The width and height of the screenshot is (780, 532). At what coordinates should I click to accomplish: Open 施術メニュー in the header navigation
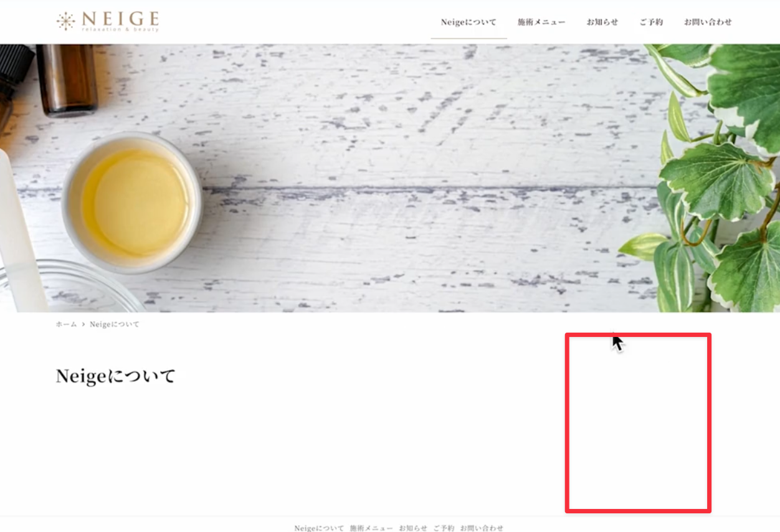541,22
